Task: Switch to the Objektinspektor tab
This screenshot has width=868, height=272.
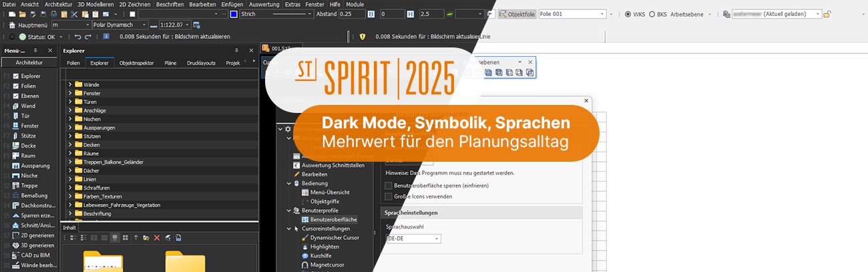Action: [x=136, y=63]
